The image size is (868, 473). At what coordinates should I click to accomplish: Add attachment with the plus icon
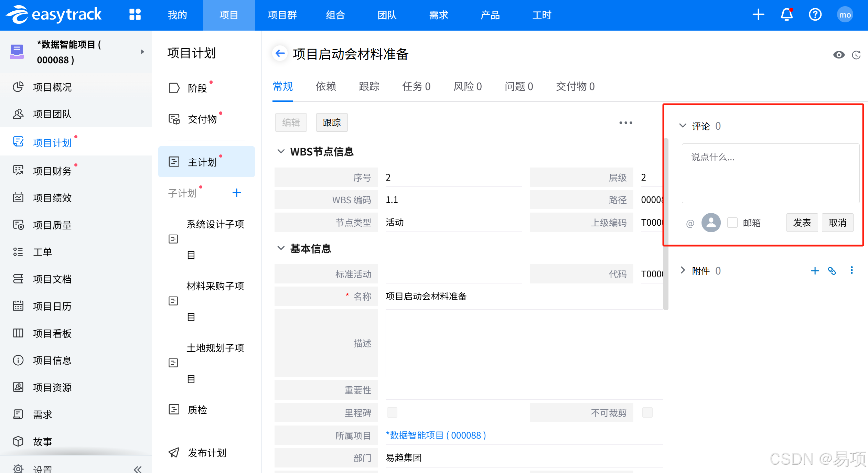click(x=815, y=271)
